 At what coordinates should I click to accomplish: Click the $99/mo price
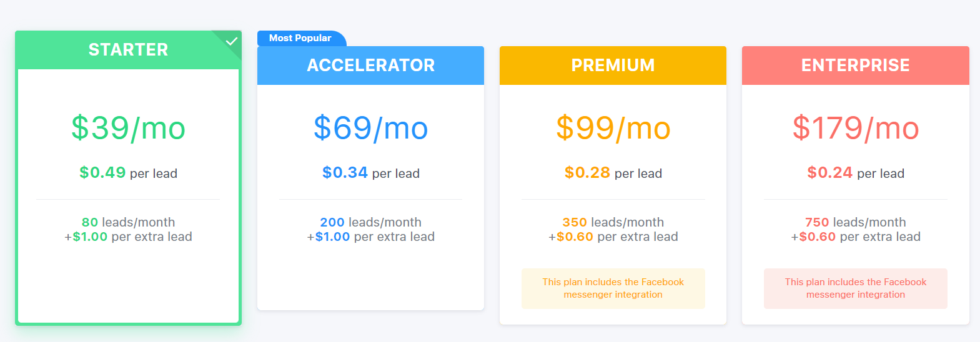[x=613, y=128]
